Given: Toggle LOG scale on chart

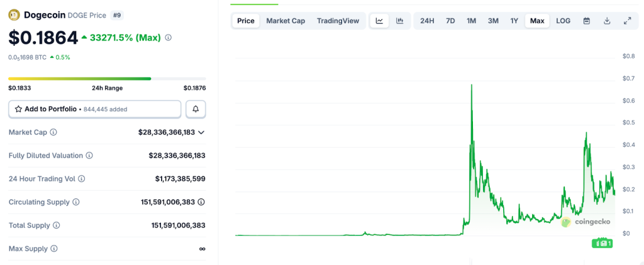Looking at the screenshot, I should pyautogui.click(x=563, y=21).
